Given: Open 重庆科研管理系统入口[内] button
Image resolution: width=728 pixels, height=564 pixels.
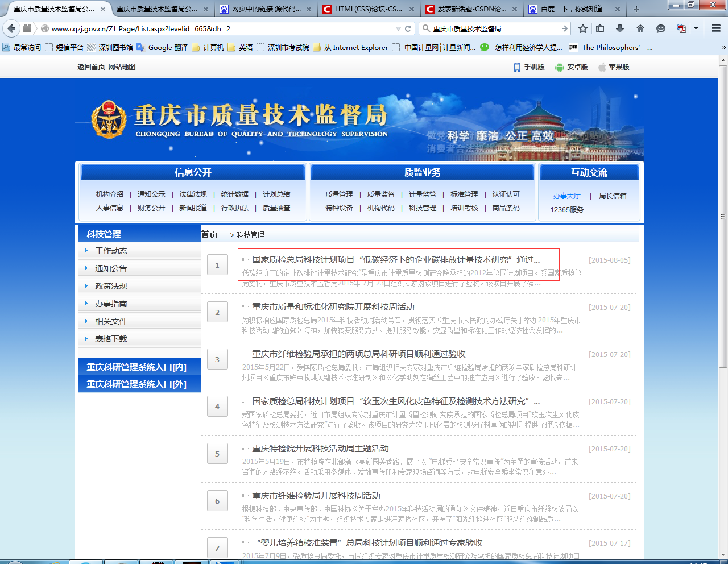Looking at the screenshot, I should point(139,367).
